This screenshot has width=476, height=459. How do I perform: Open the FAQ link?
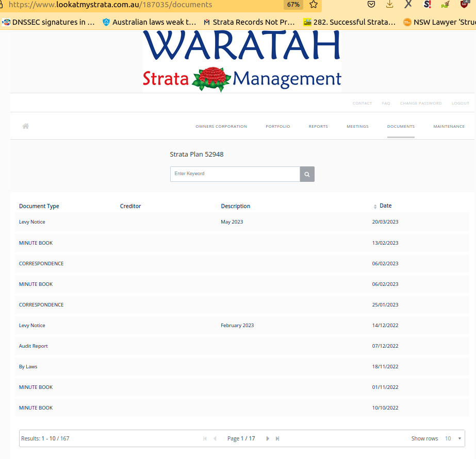pos(386,104)
